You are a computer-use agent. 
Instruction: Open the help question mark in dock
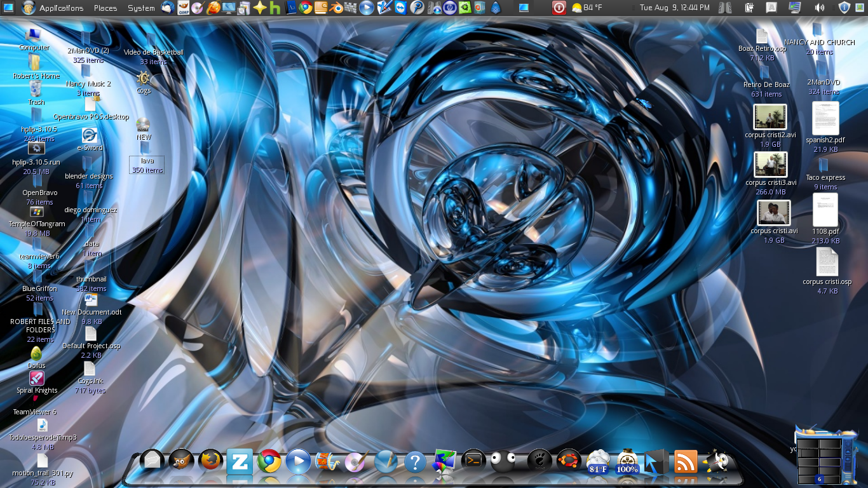click(x=414, y=461)
